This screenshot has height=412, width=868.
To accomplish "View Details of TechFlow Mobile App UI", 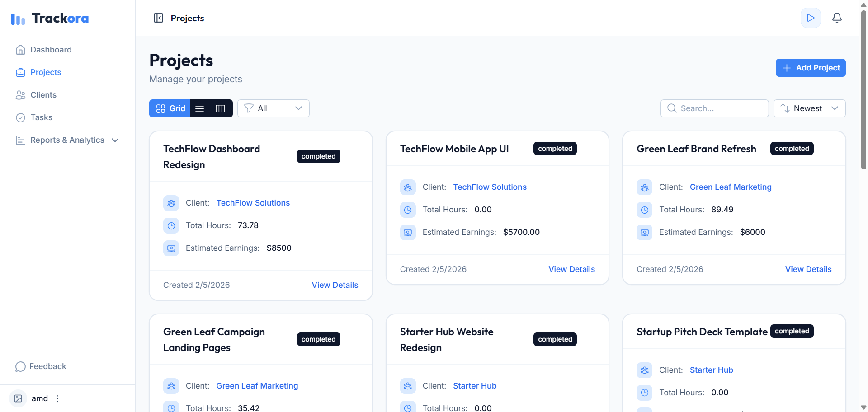I will [571, 269].
